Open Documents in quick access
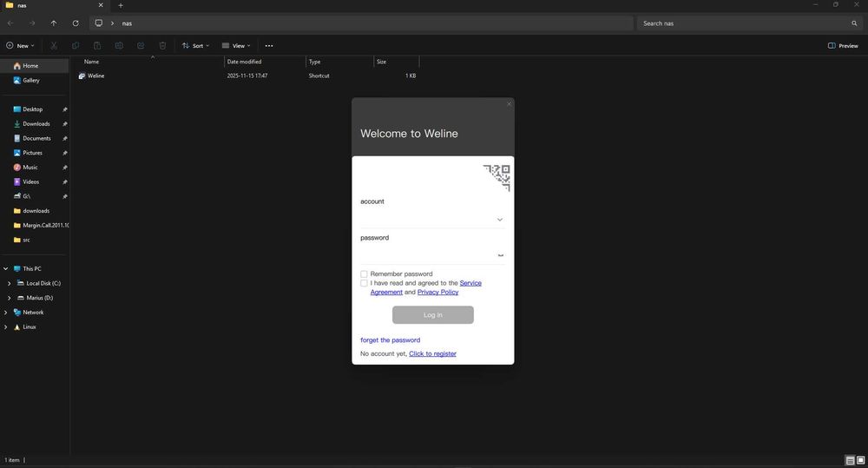Screen dimensions: 868x468 [35, 138]
